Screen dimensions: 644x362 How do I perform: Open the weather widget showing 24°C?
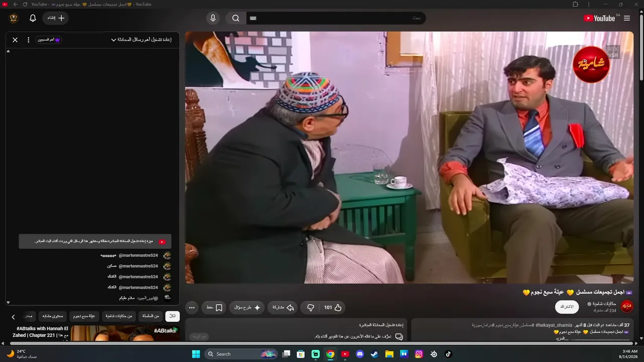21,354
